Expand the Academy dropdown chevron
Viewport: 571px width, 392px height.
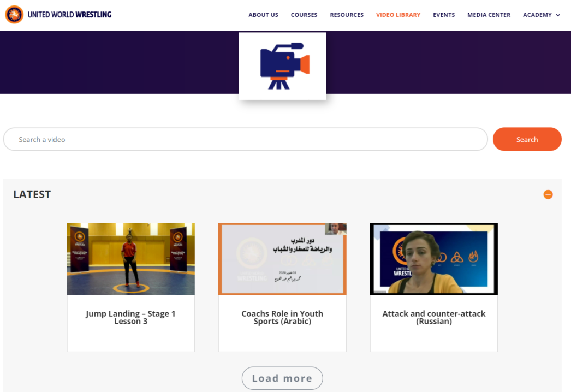click(558, 15)
